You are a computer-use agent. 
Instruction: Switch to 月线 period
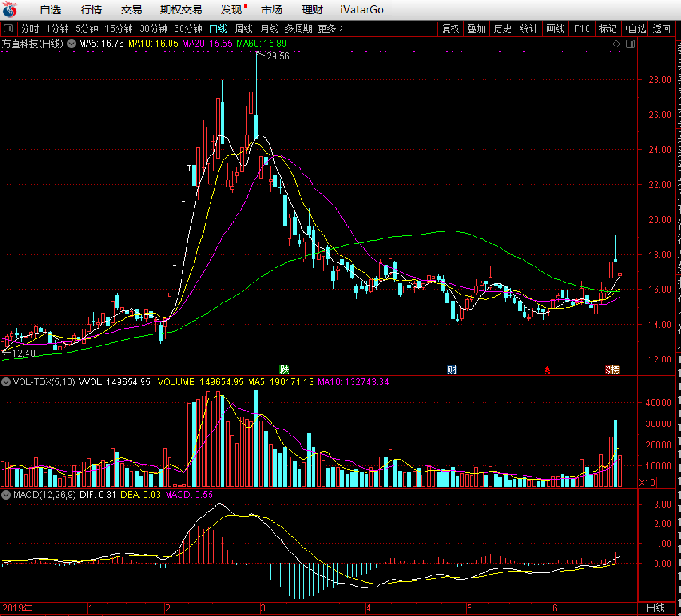pos(269,29)
